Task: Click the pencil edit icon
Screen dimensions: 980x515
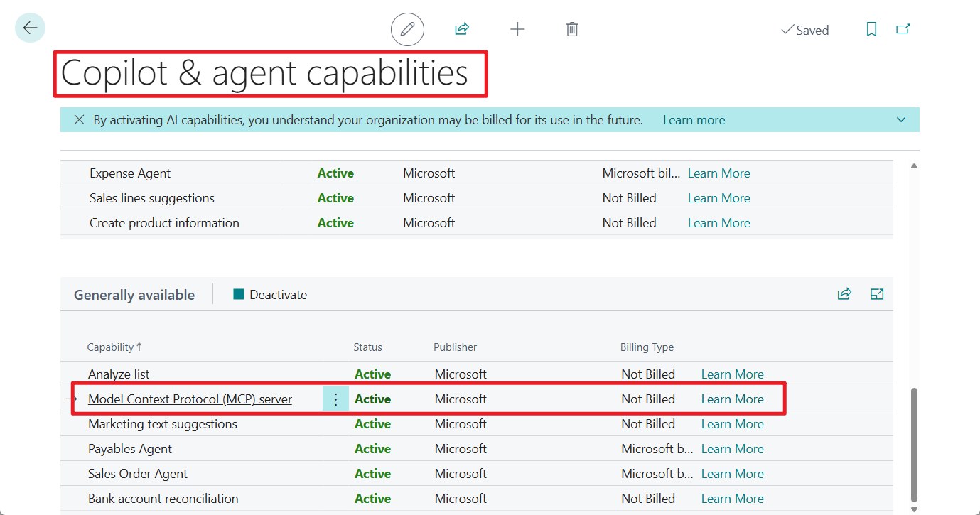Action: click(x=407, y=29)
